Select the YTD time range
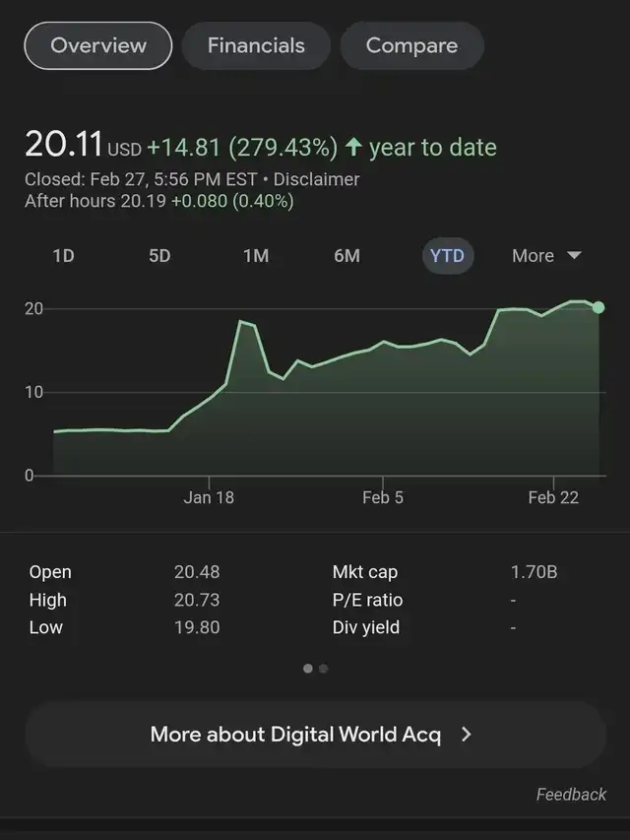The width and height of the screenshot is (630, 840). click(447, 256)
